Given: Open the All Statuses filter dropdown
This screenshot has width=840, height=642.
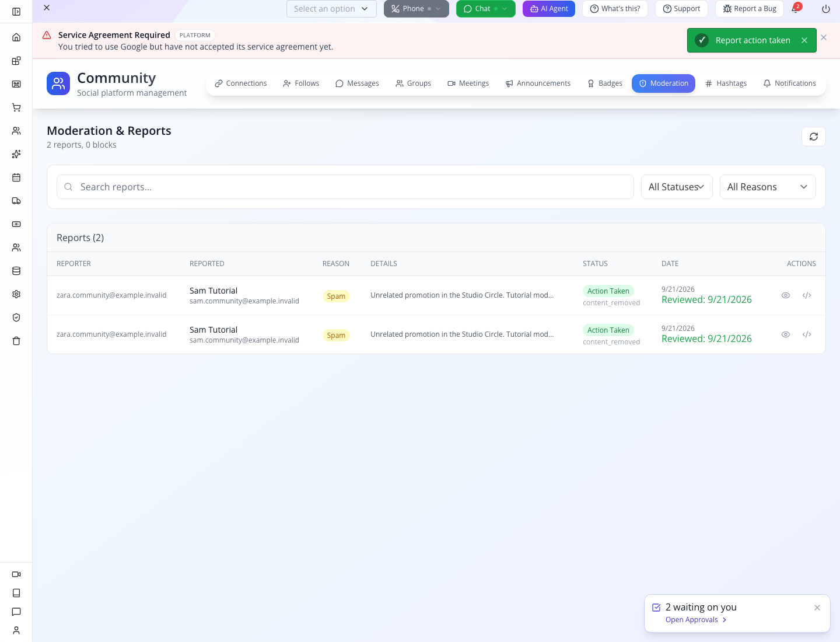Looking at the screenshot, I should tap(677, 187).
